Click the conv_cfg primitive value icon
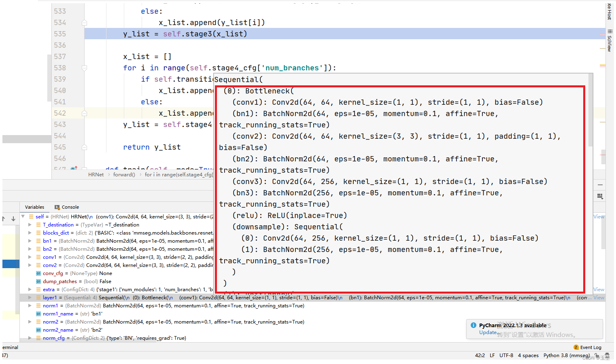 pyautogui.click(x=38, y=273)
